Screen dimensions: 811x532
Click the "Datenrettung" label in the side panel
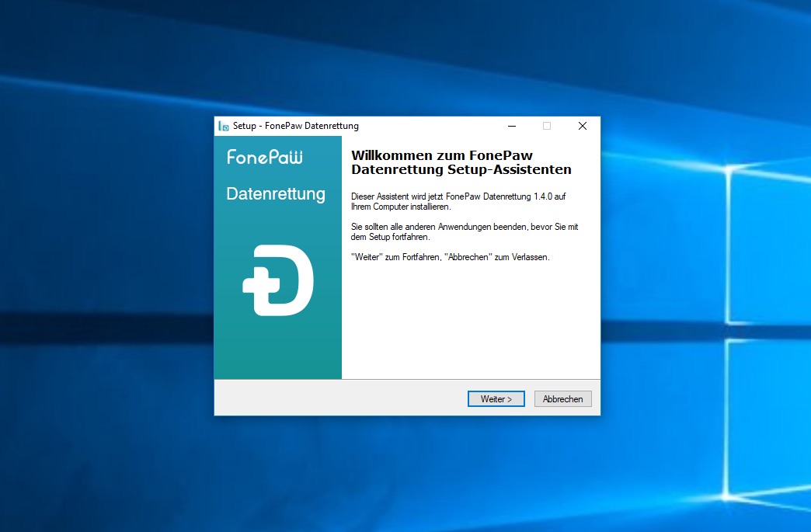(x=276, y=194)
